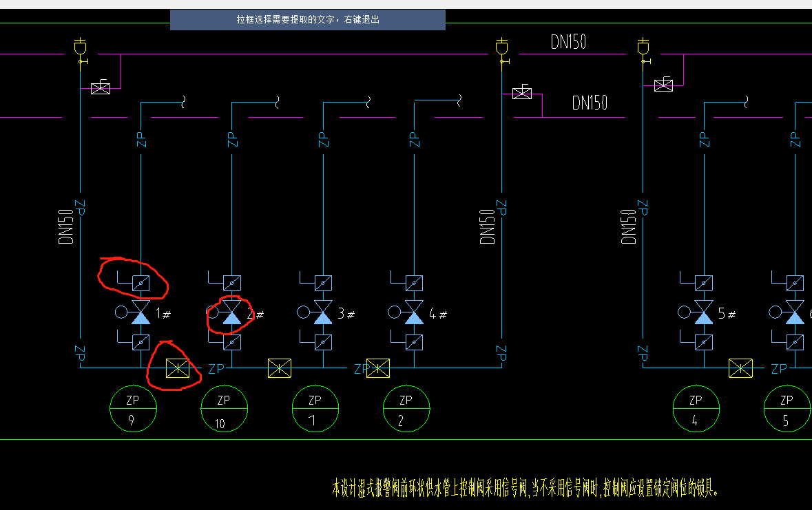The height and width of the screenshot is (510, 812).
Task: Click the small circle attached to alarm valve 4#
Action: click(395, 312)
